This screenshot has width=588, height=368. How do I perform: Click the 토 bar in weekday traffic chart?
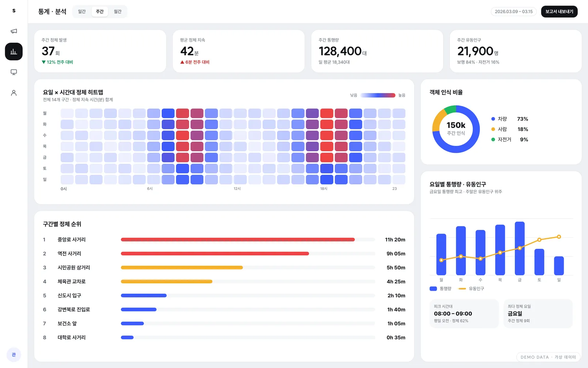click(x=539, y=262)
